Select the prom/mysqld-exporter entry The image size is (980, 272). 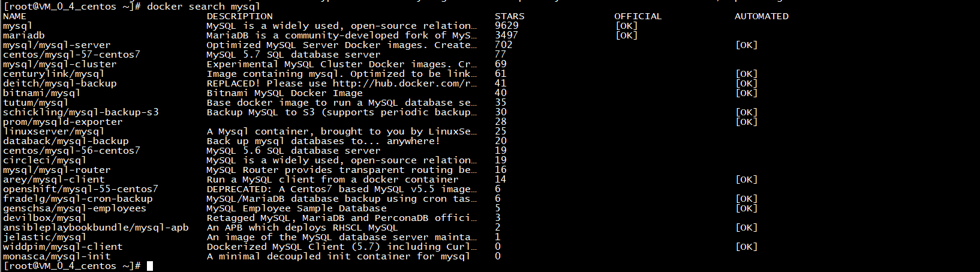(63, 122)
